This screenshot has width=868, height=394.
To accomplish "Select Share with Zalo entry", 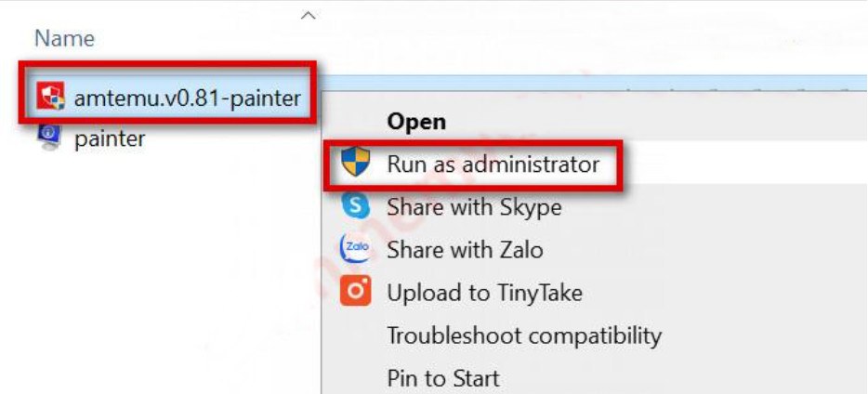I will [465, 249].
